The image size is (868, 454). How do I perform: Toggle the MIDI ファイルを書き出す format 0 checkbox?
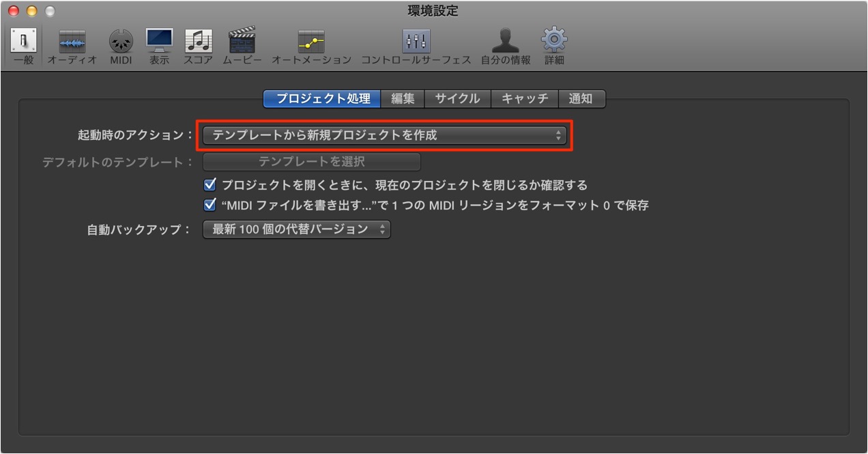[x=210, y=204]
